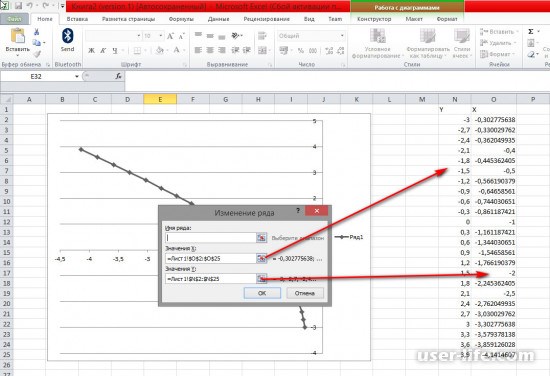Click the Percent Style icon
The width and height of the screenshot is (550, 376).
click(301, 51)
